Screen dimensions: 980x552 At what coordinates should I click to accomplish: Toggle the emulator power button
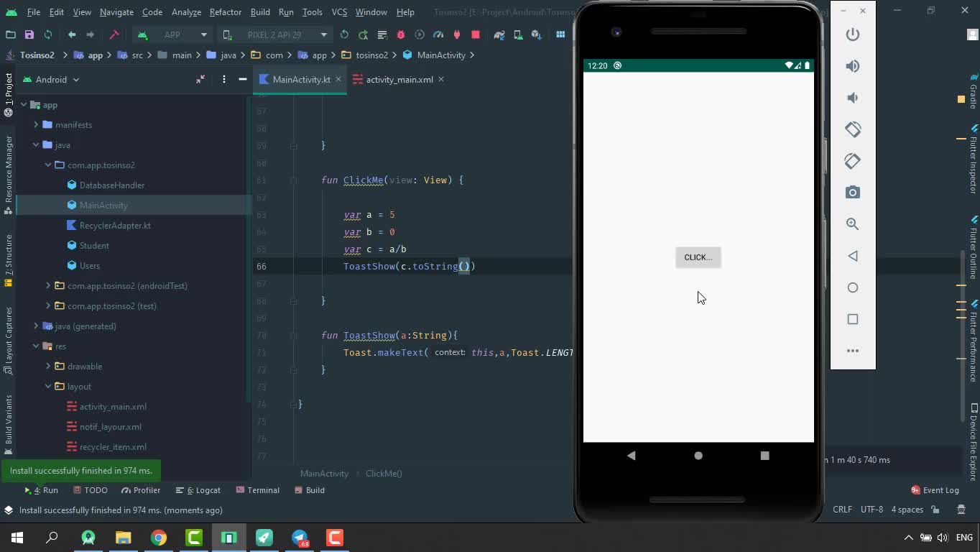pos(852,34)
